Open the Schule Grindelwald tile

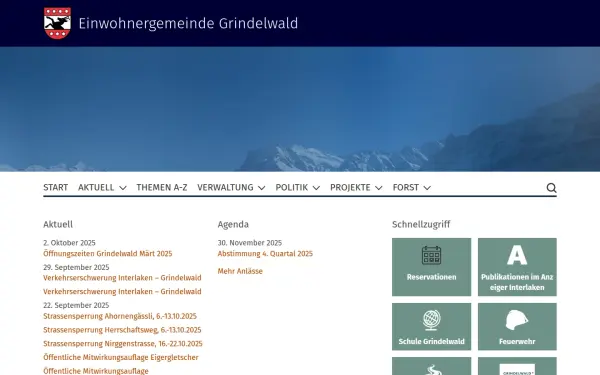[x=431, y=326]
